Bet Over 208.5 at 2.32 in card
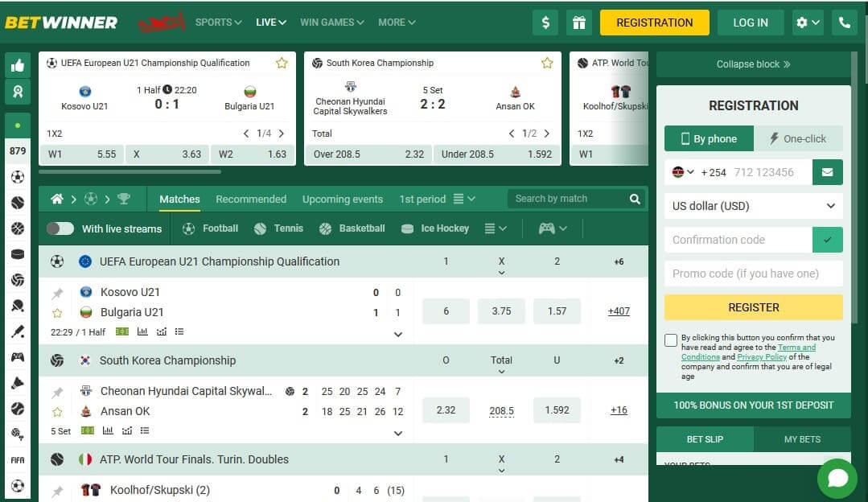 point(368,154)
